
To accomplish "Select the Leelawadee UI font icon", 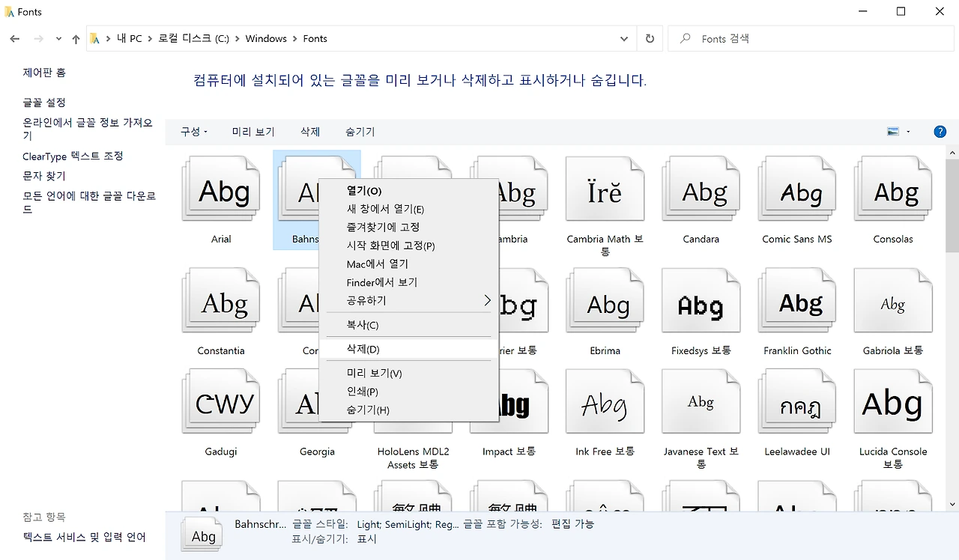I will [x=797, y=402].
